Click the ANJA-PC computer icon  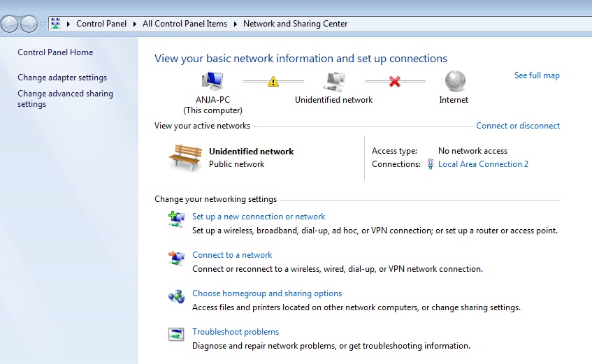(212, 81)
